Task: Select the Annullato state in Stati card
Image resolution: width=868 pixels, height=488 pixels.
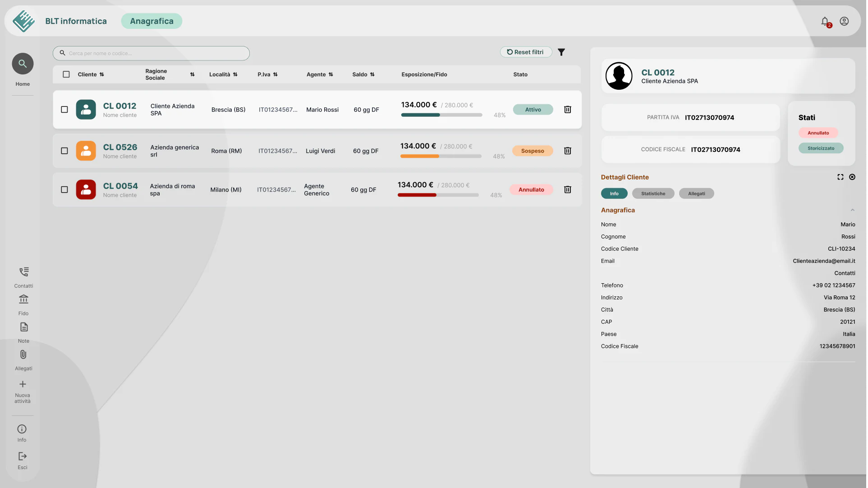Action: pyautogui.click(x=818, y=133)
